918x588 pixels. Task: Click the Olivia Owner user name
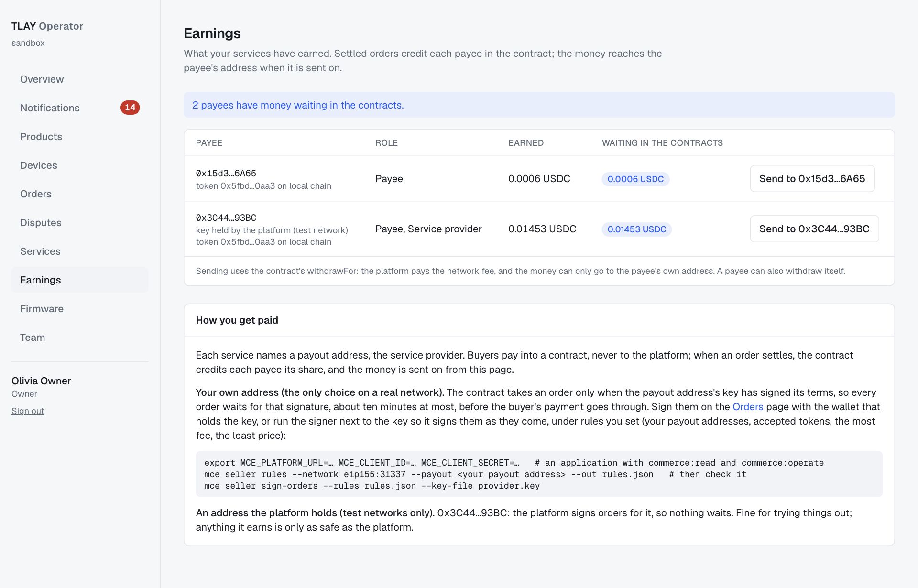(41, 381)
